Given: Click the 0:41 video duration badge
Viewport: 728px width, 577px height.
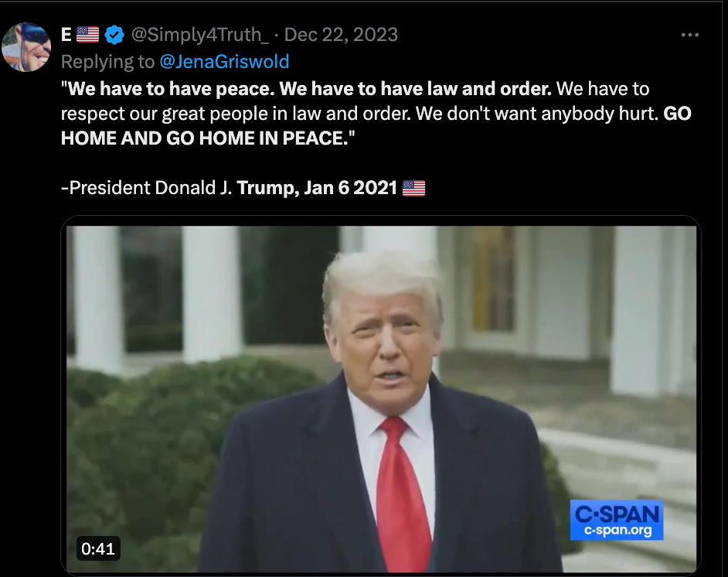Looking at the screenshot, I should (98, 548).
